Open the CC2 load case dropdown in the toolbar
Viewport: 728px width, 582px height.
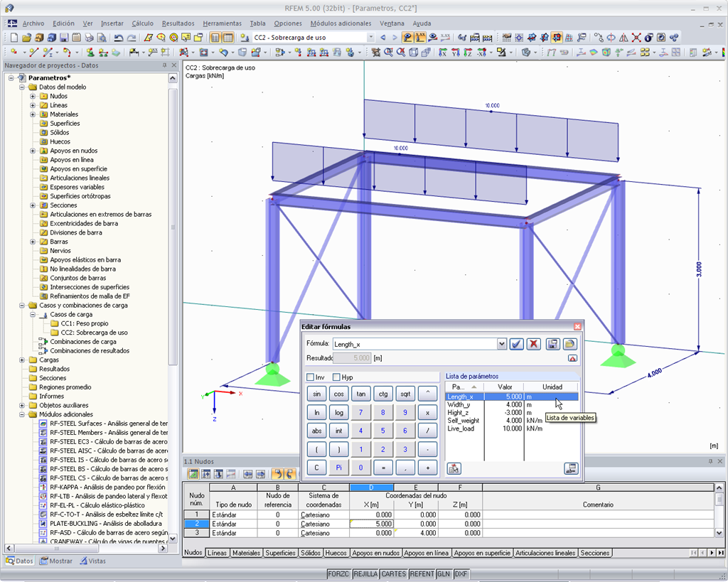(x=372, y=35)
